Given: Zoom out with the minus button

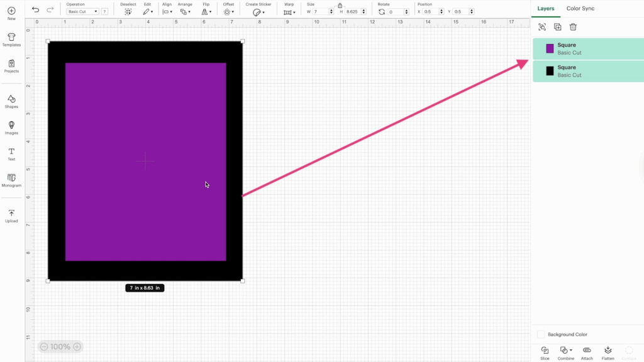Looking at the screenshot, I should 44,347.
